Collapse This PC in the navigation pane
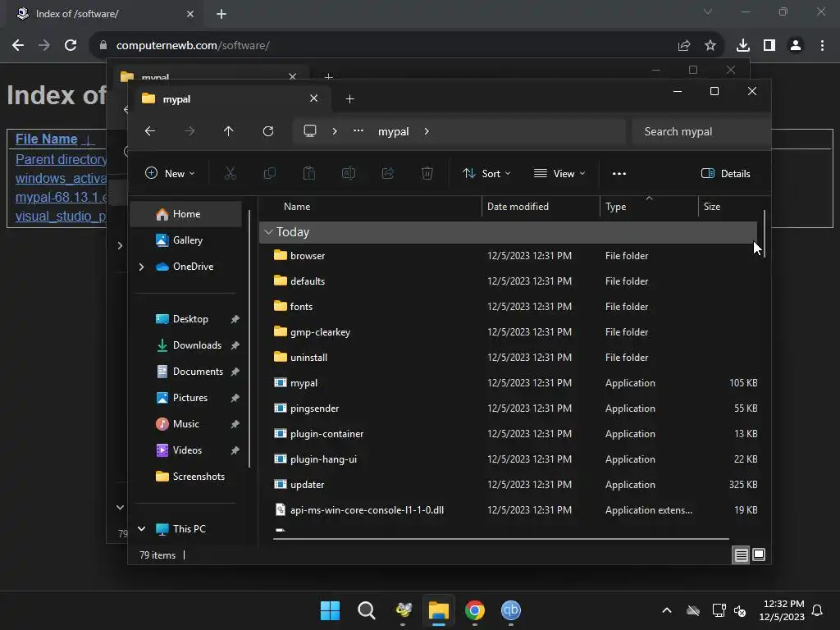 (x=141, y=529)
